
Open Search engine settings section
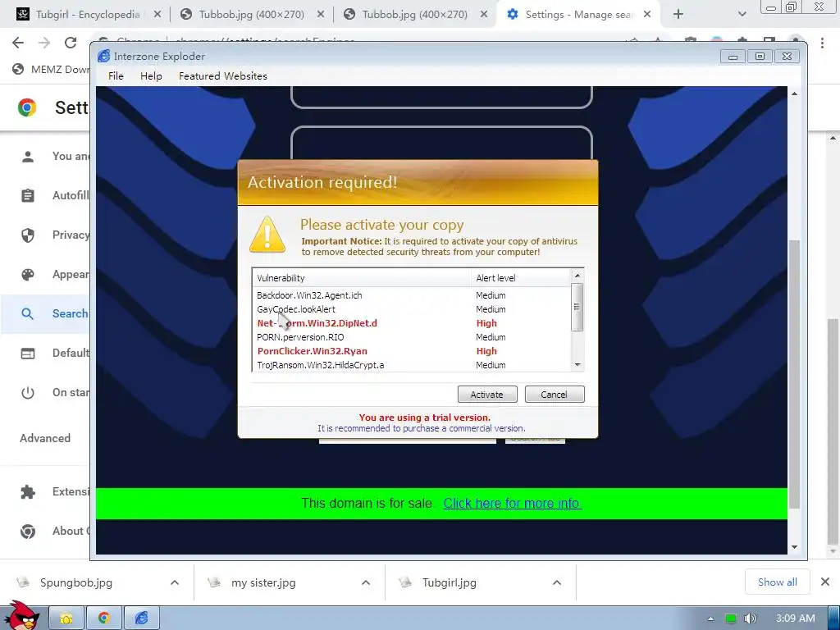(x=46, y=313)
